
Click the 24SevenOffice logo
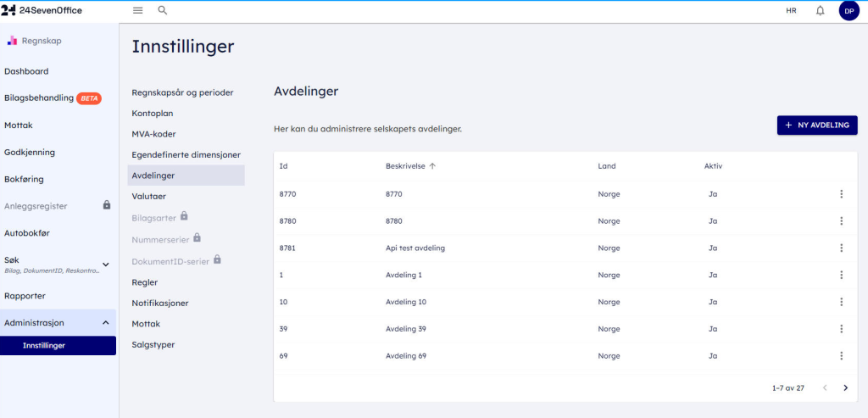[x=42, y=10]
